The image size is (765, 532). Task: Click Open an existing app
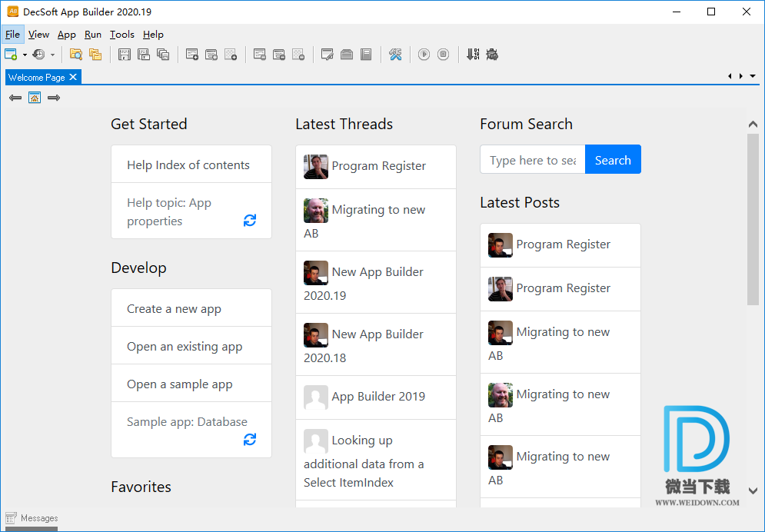click(x=191, y=346)
